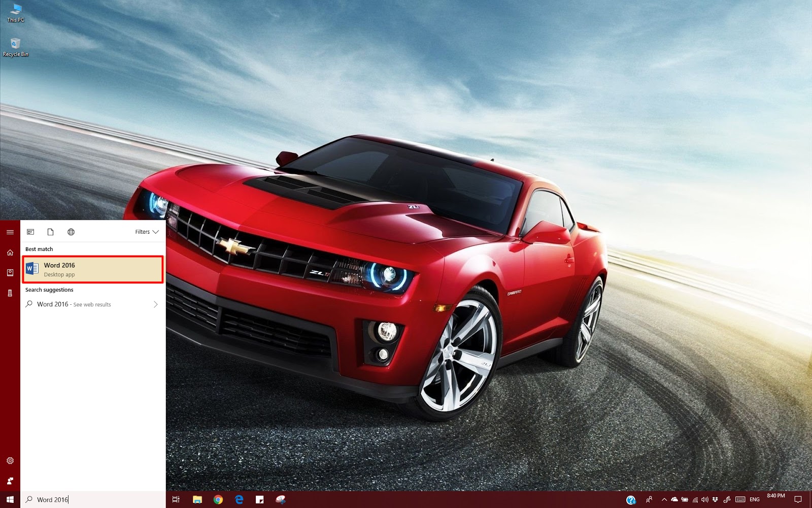Click the Show Desktop sliver

point(810,499)
